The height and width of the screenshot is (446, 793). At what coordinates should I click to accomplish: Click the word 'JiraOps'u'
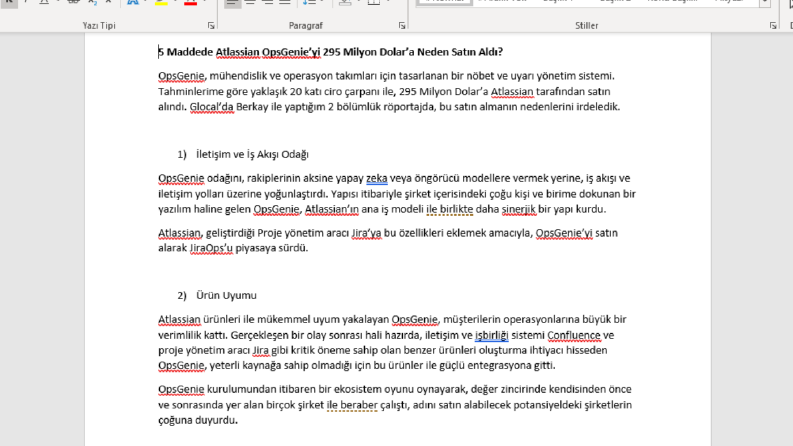point(211,248)
